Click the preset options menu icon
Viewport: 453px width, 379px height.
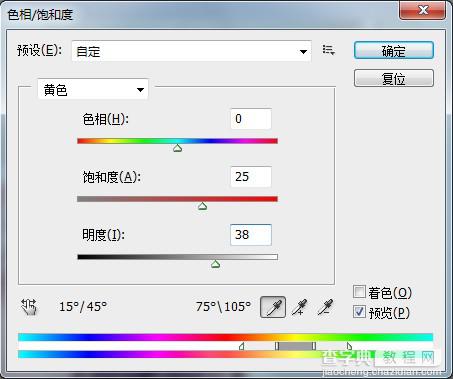[x=328, y=50]
